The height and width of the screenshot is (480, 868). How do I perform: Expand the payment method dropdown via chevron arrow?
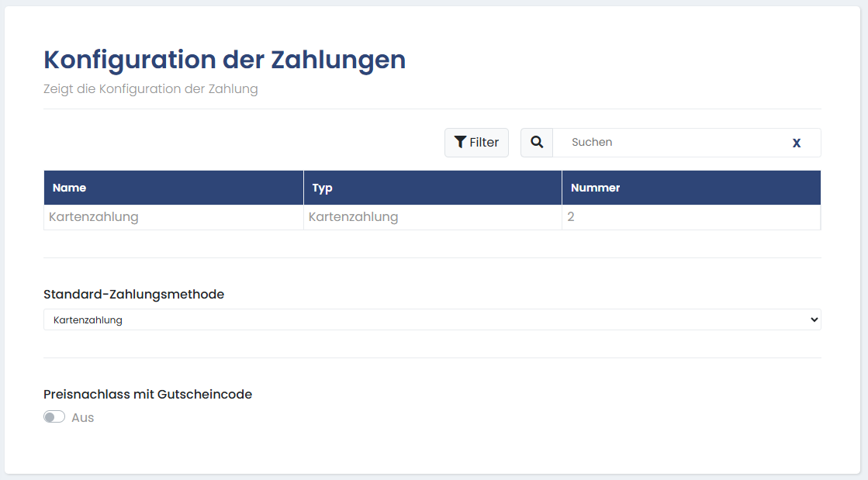pos(813,319)
